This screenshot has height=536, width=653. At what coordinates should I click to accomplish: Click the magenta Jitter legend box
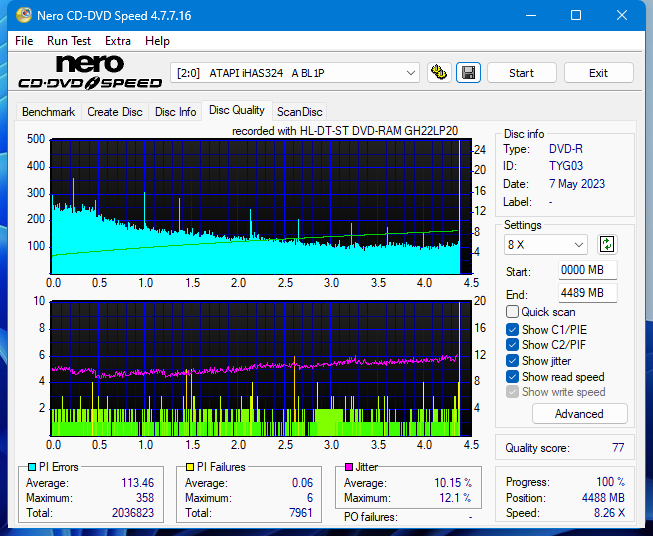coord(349,467)
